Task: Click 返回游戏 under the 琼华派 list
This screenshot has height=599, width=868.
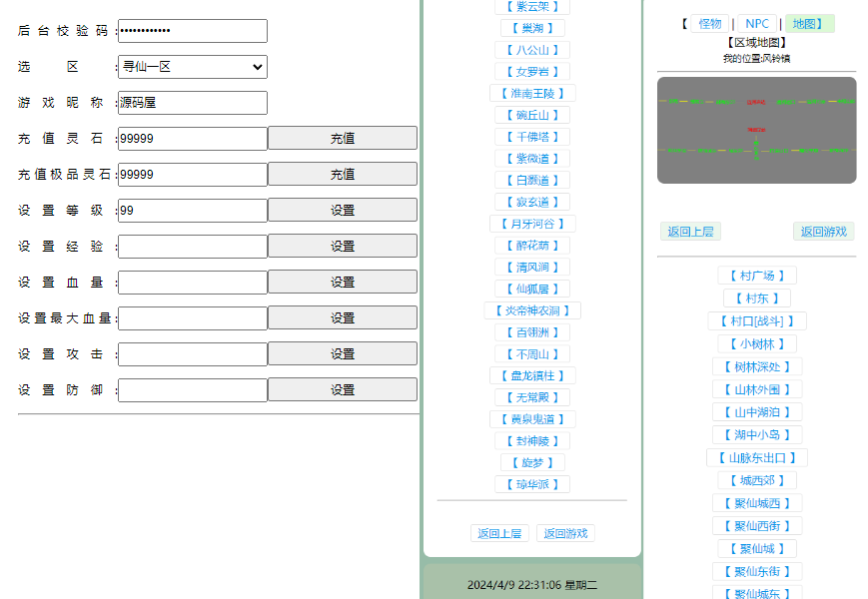Action: (x=565, y=534)
